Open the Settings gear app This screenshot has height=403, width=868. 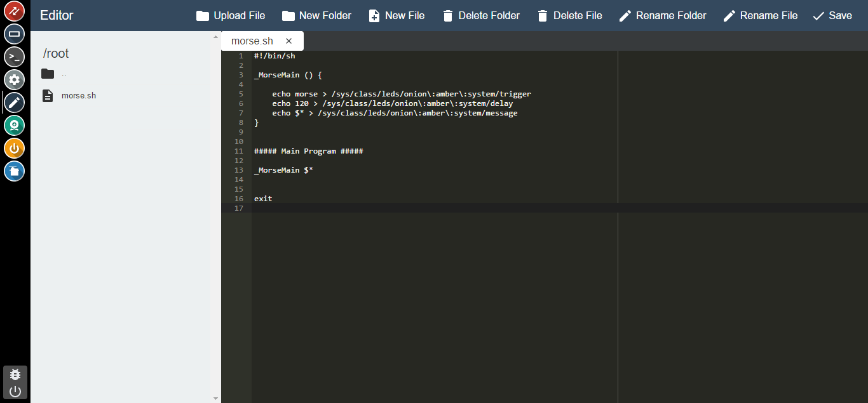(x=15, y=79)
